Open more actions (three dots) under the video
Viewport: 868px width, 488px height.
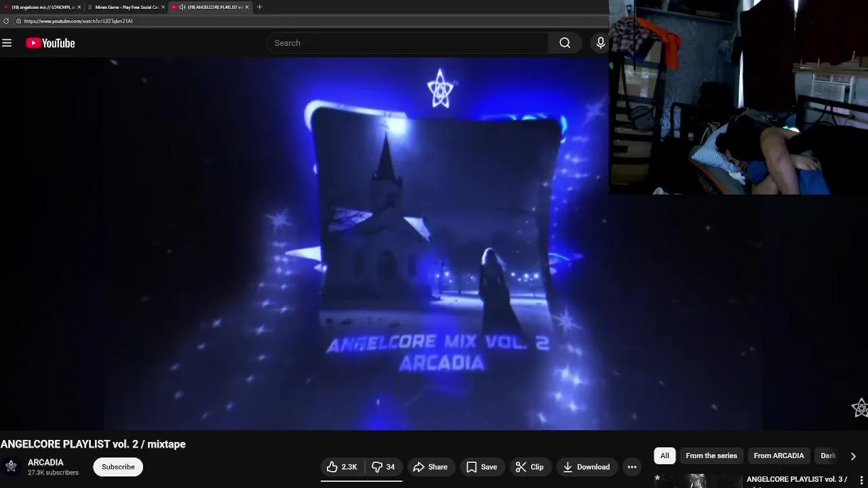632,467
